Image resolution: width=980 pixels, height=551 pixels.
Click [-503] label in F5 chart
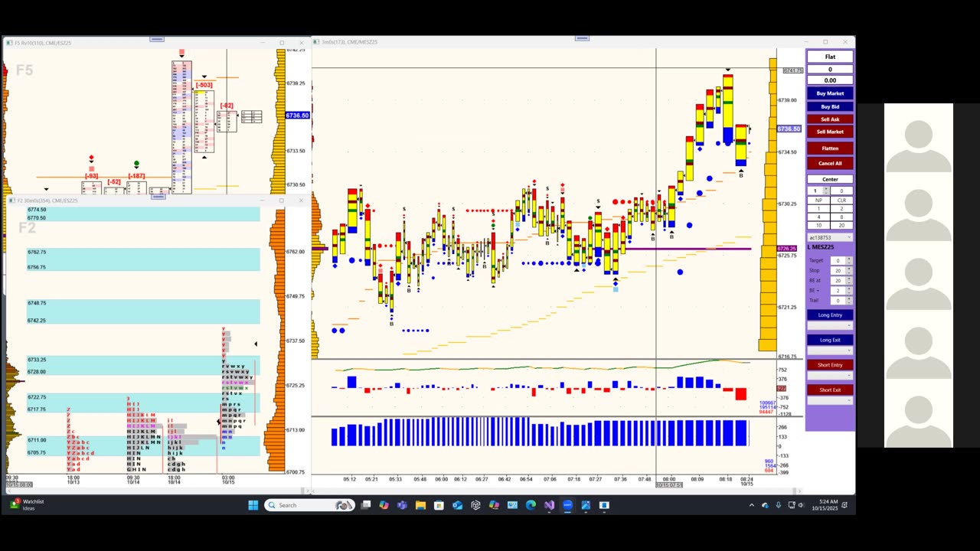click(204, 86)
